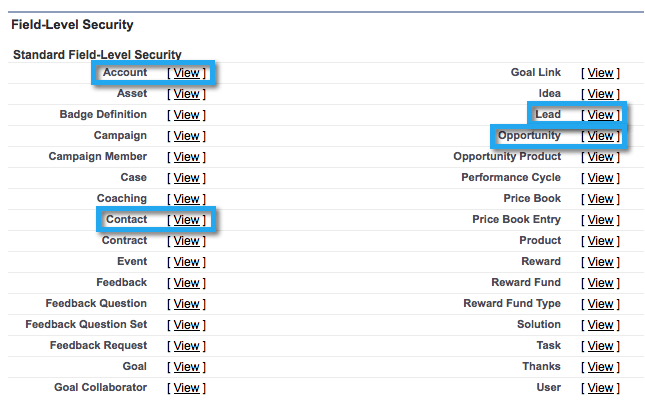Click View next to Goal Collaborator
This screenshot has height=405, width=645.
(x=186, y=387)
